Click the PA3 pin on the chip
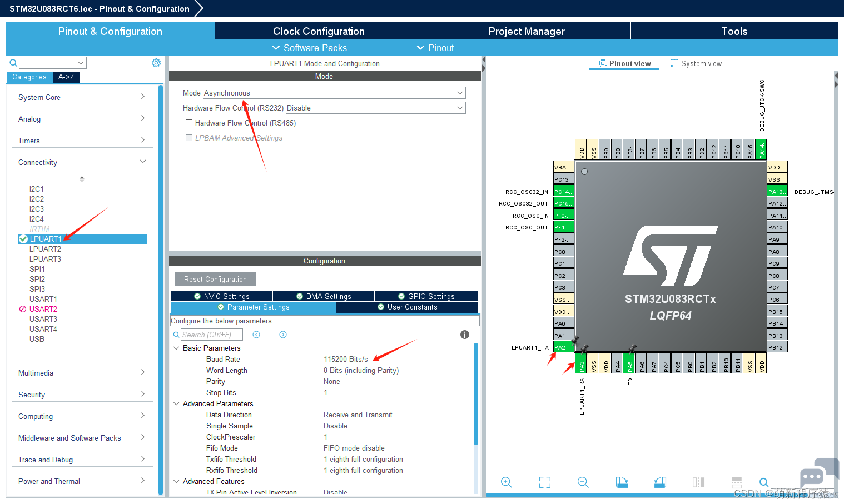 pos(582,363)
